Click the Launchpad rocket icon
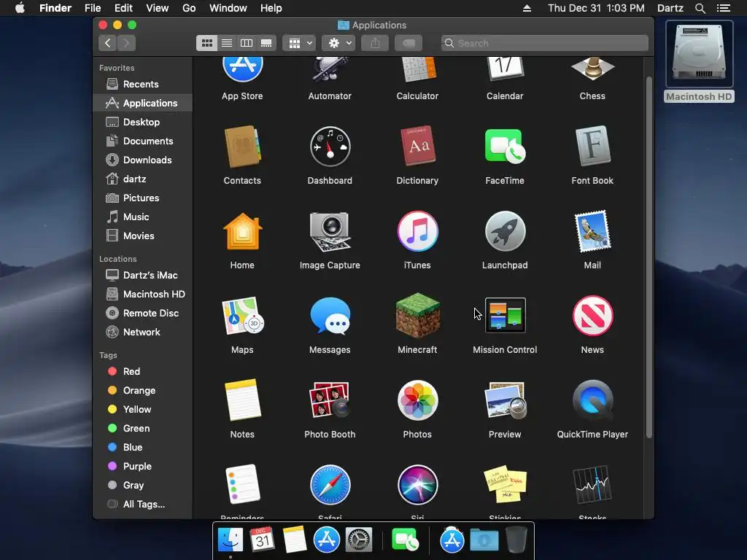 [x=505, y=231]
